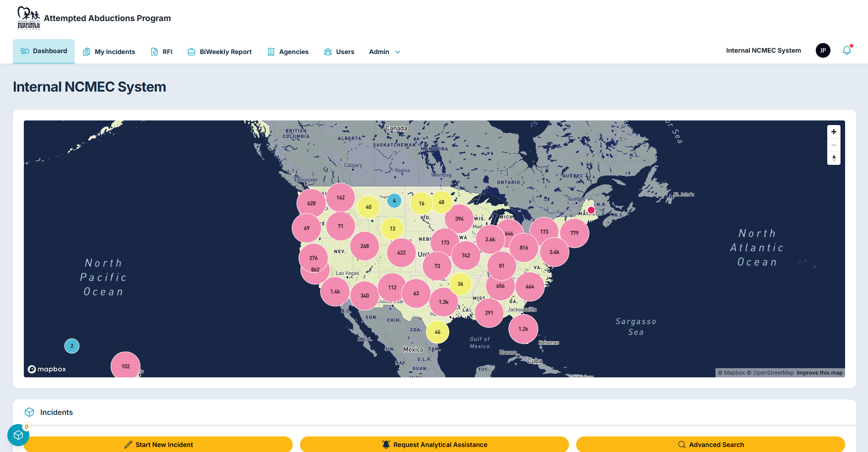Open Advanced Search
868x452 pixels.
coord(710,444)
